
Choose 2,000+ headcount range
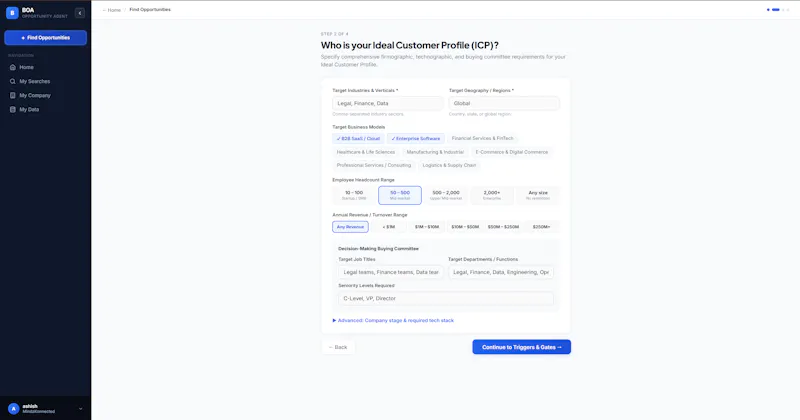492,195
